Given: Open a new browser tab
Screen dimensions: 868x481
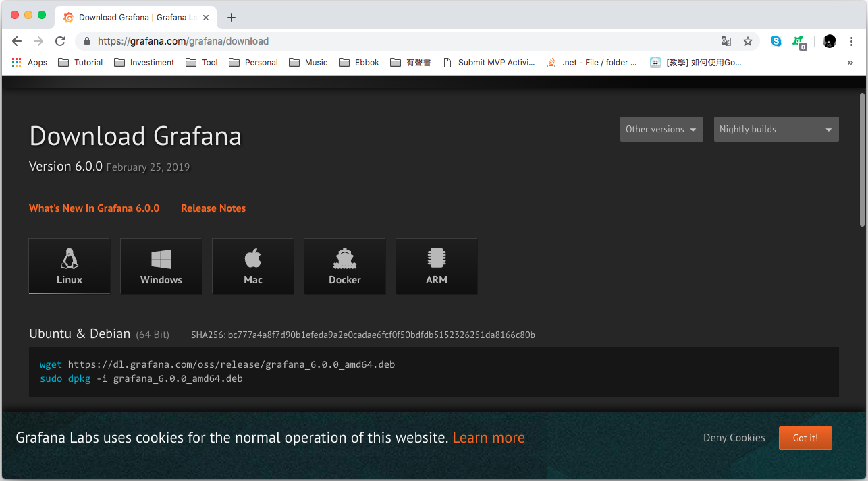Looking at the screenshot, I should pyautogui.click(x=232, y=18).
